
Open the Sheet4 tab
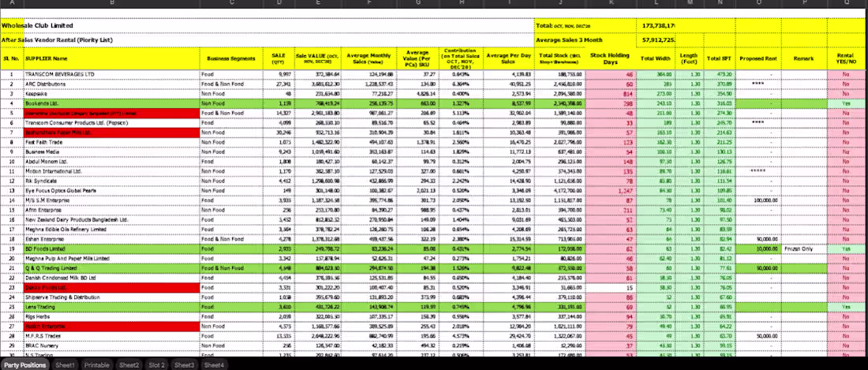[x=214, y=365]
